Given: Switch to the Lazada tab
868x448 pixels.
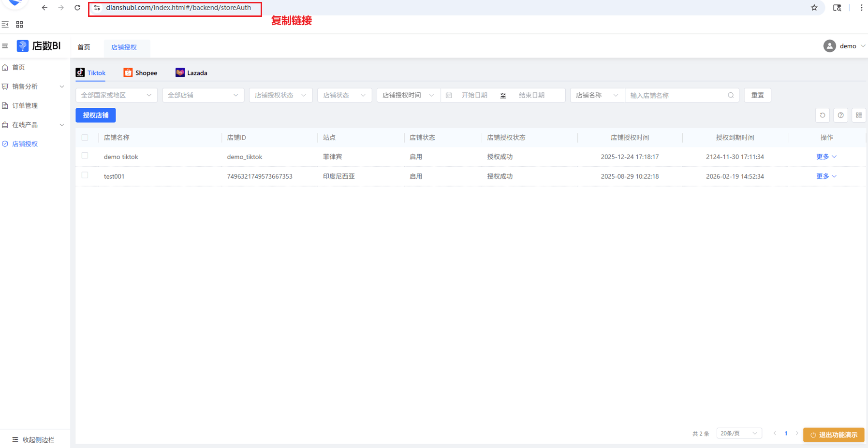Looking at the screenshot, I should (191, 73).
